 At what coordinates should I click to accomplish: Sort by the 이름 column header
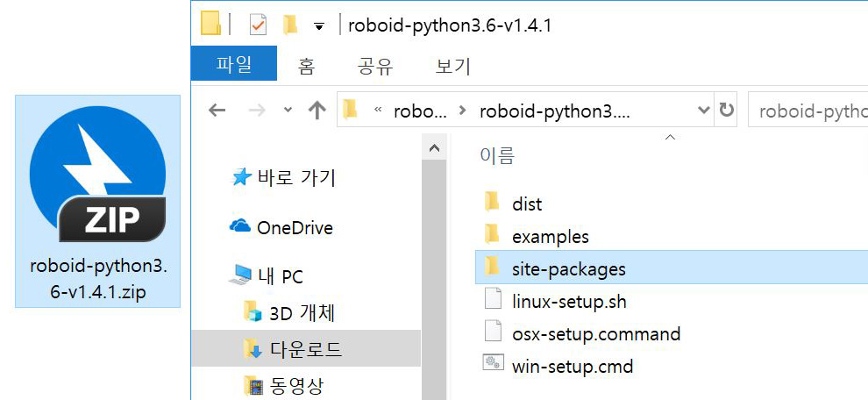(x=497, y=155)
